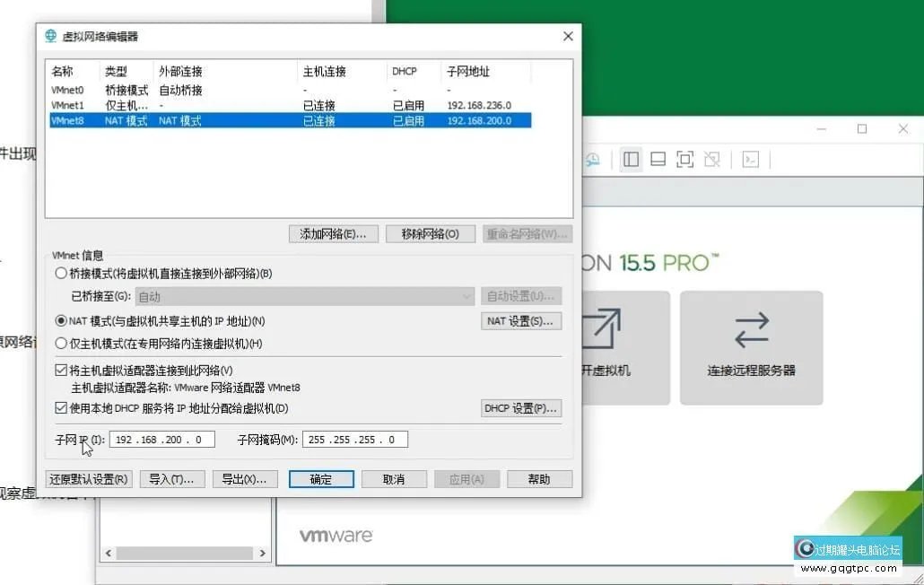Toggle the thumbnail bar view icon
The height and width of the screenshot is (585, 924).
click(658, 159)
